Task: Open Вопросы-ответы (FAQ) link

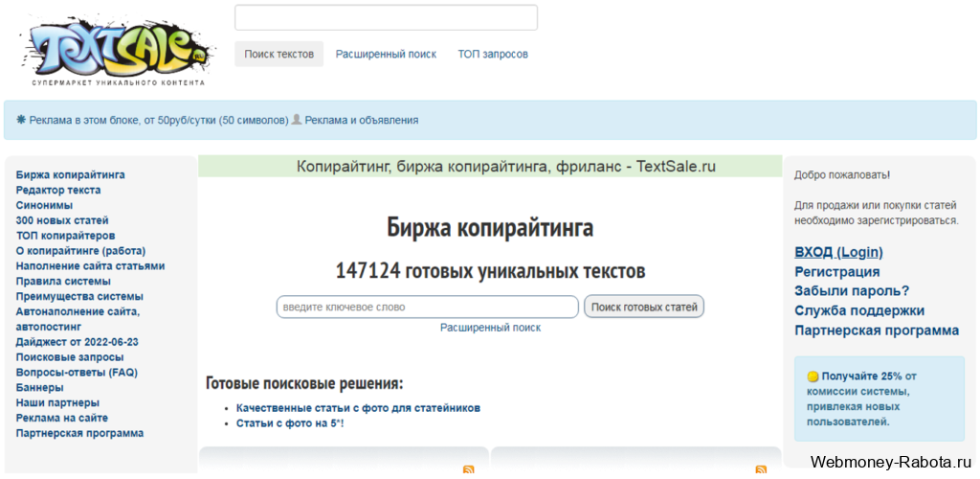Action: coord(77,372)
